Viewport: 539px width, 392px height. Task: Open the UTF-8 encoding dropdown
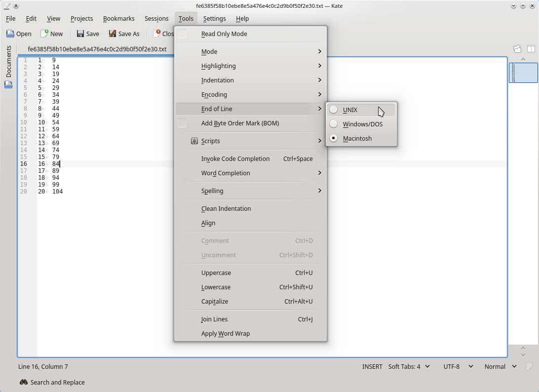[x=458, y=366]
